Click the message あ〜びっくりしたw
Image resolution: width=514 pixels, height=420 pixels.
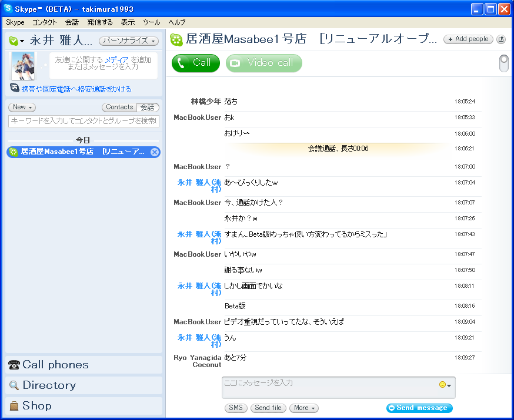[251, 183]
